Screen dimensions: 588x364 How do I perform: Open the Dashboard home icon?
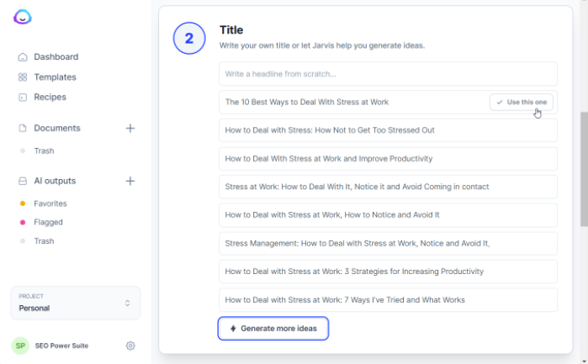point(23,57)
